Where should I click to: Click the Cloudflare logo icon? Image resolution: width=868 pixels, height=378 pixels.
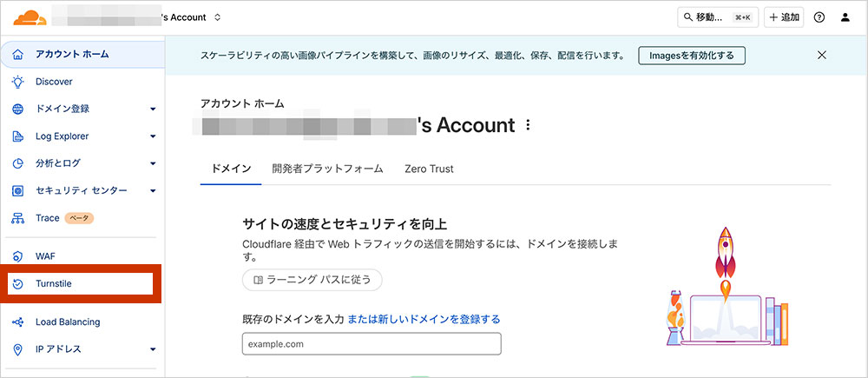pyautogui.click(x=30, y=16)
